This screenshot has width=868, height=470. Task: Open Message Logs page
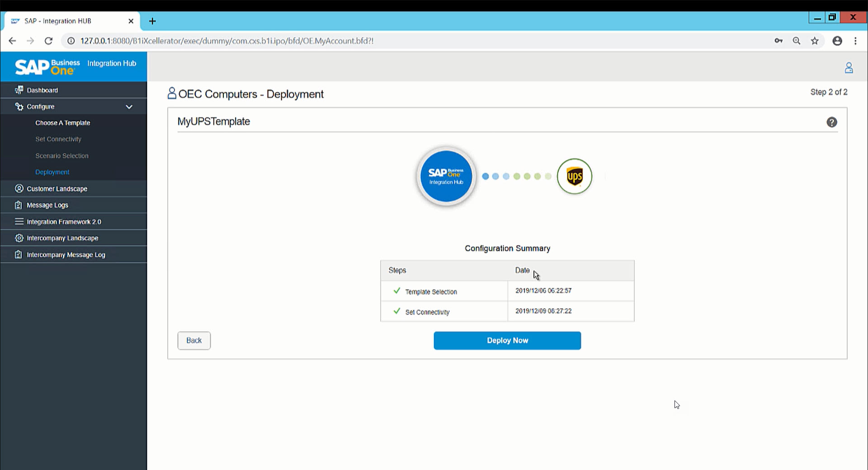click(x=47, y=205)
